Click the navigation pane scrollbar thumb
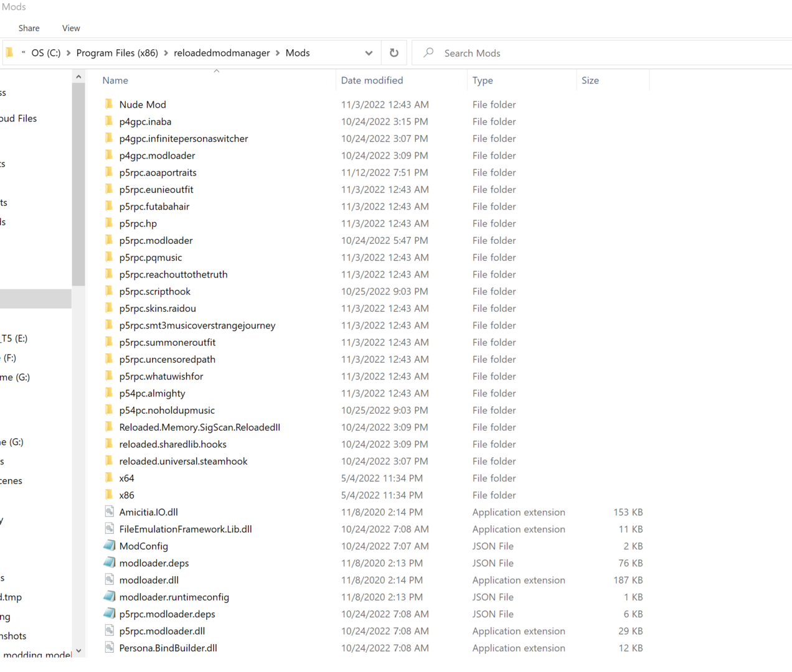Screen dimensions: 792x672 (x=78, y=184)
